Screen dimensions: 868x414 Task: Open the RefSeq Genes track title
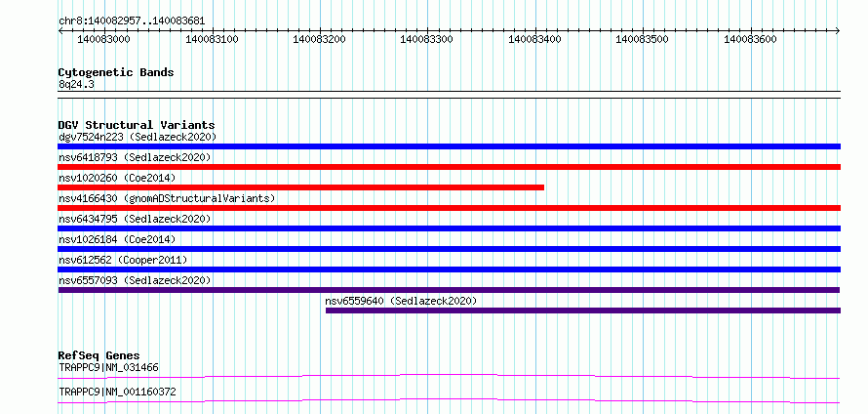point(99,355)
